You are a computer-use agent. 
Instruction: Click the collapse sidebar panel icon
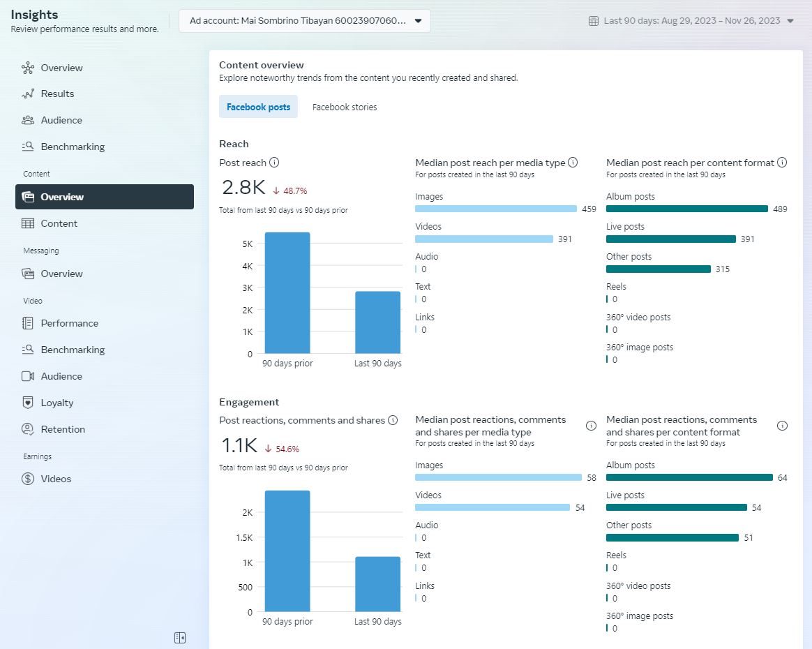180,637
